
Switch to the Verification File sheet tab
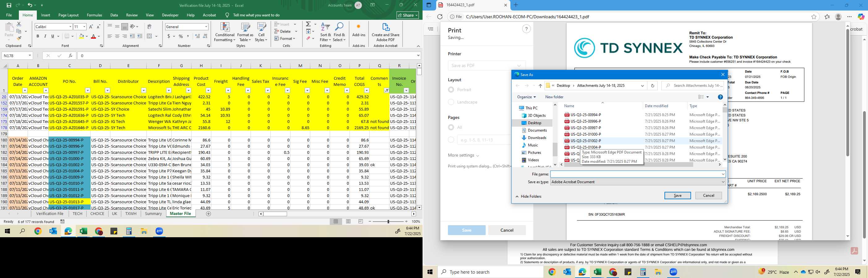click(50, 214)
